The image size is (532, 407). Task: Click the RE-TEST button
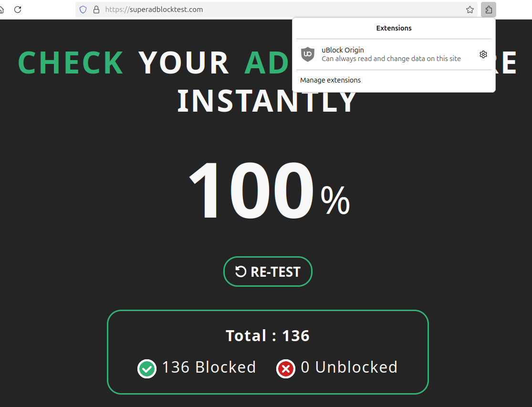[x=268, y=271]
